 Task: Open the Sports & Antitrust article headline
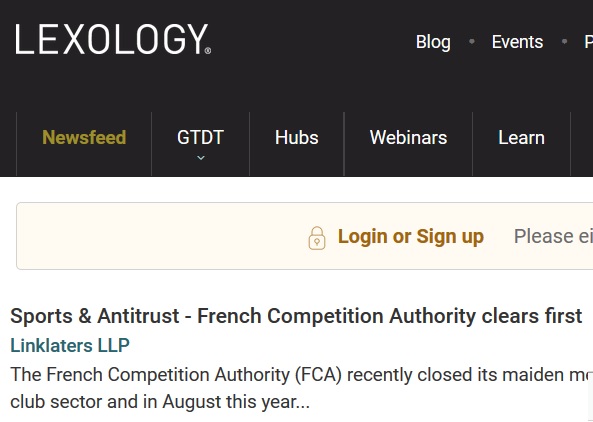pyautogui.click(x=296, y=316)
